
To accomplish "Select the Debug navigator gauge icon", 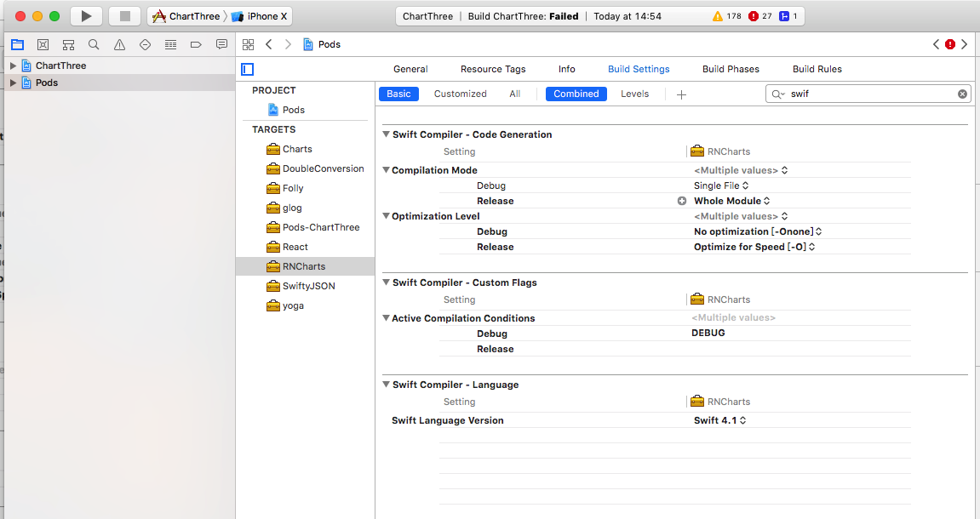I will (x=170, y=44).
